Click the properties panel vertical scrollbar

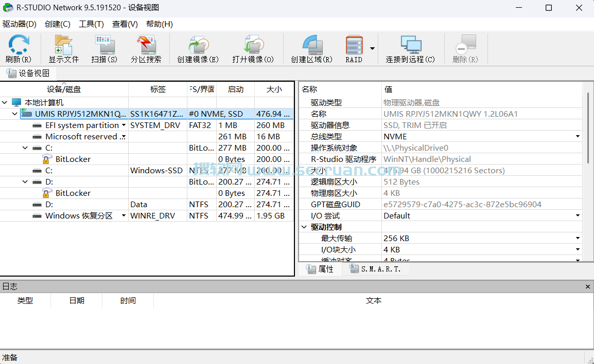pos(588,129)
